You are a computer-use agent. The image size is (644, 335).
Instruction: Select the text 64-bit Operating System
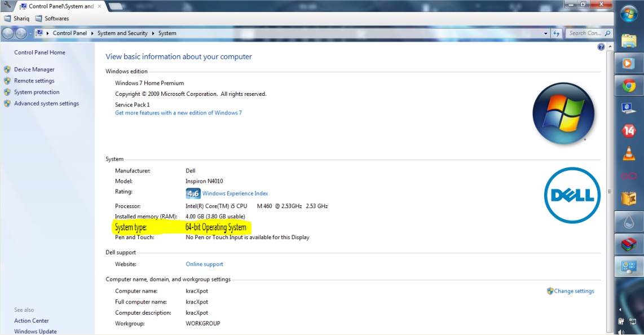[215, 227]
